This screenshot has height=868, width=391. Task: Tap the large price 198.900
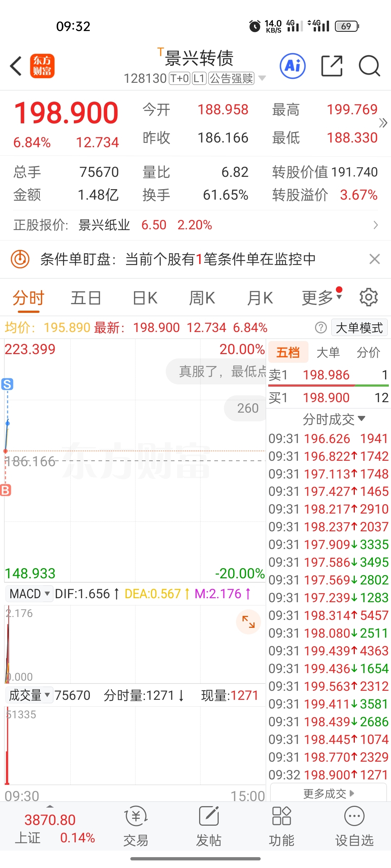pos(66,113)
